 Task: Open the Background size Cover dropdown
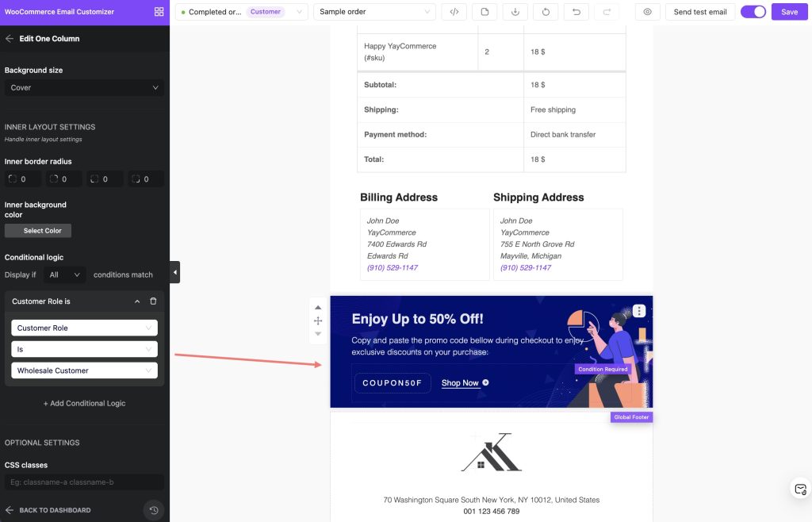coord(84,88)
